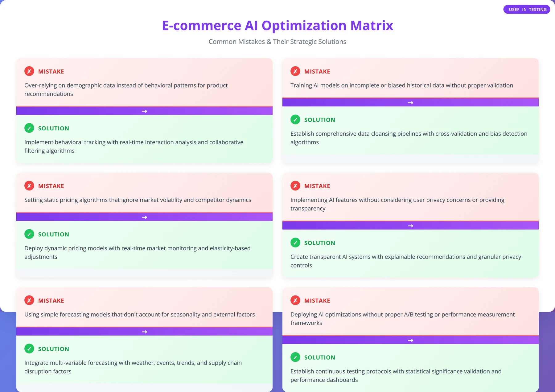Click the arrow bar under biased data mistake
This screenshot has width=555, height=392.
coord(410,102)
